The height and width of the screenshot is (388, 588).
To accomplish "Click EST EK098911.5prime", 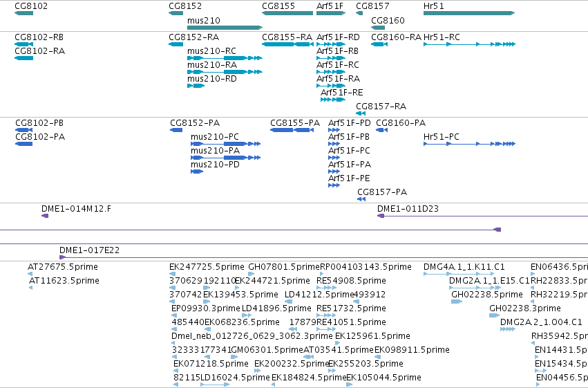I will (377, 357).
